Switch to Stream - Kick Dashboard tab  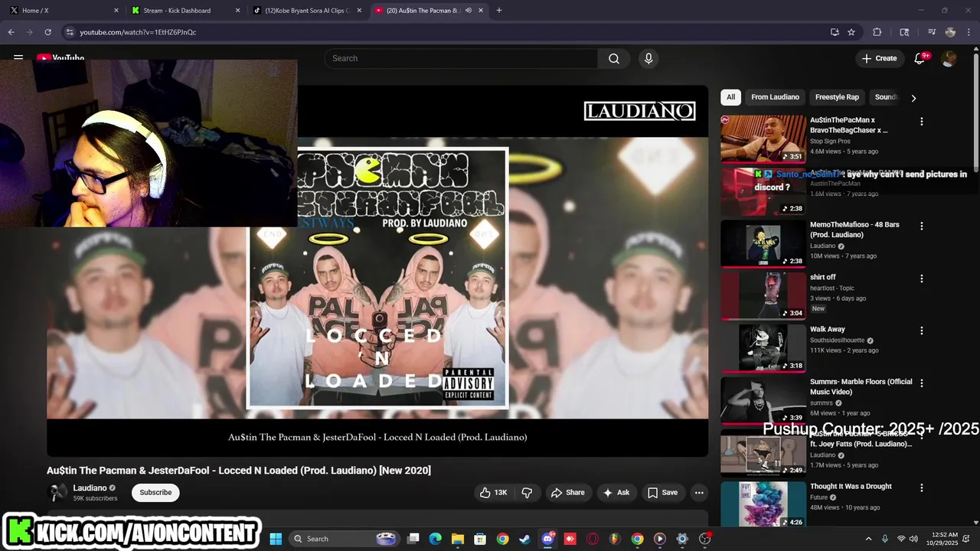click(185, 11)
